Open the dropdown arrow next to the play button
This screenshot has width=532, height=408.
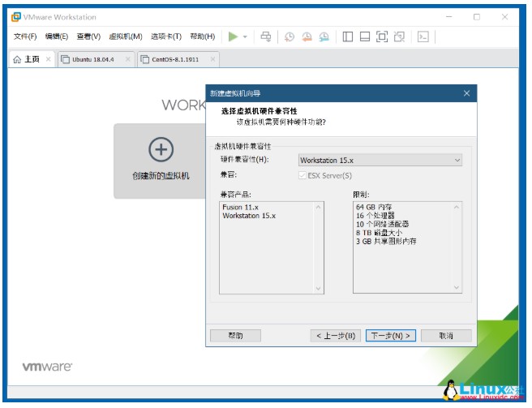click(x=245, y=37)
